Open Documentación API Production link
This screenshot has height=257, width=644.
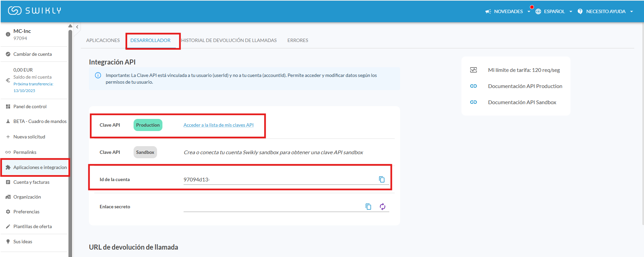525,86
